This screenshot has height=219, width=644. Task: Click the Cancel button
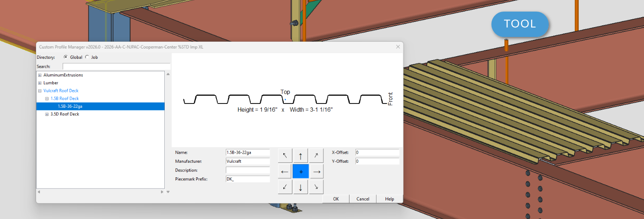pyautogui.click(x=363, y=199)
